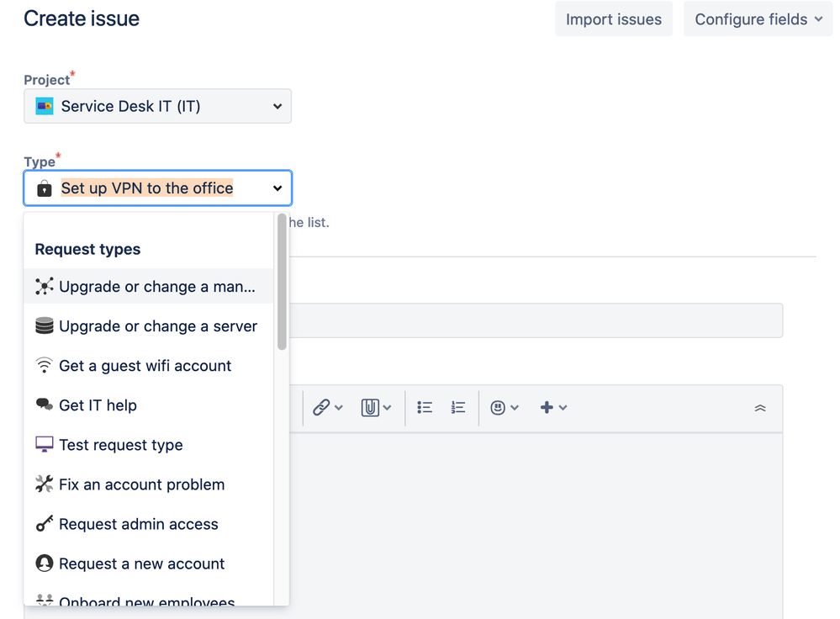Click the Service Desk IT project avatar icon
The image size is (840, 619).
(45, 106)
